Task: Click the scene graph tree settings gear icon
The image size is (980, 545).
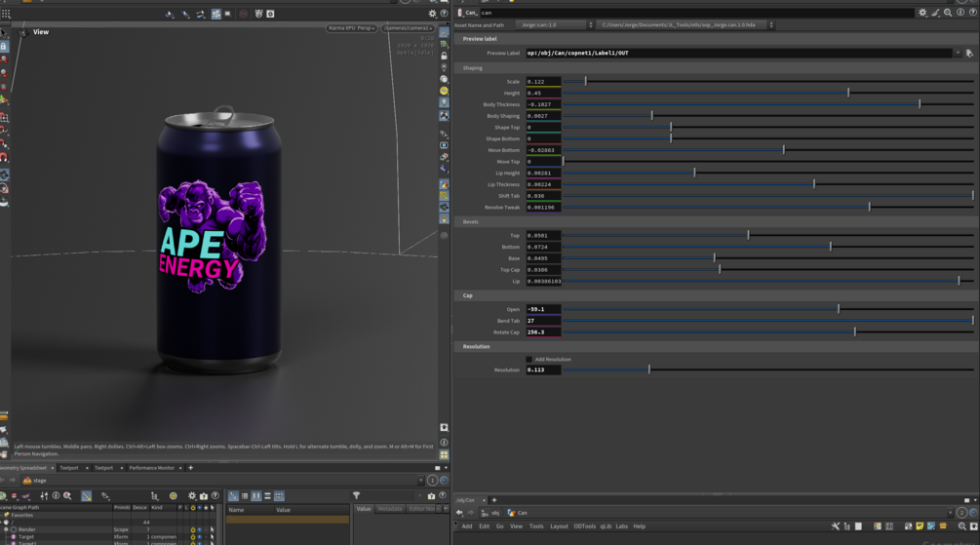Action: click(192, 495)
